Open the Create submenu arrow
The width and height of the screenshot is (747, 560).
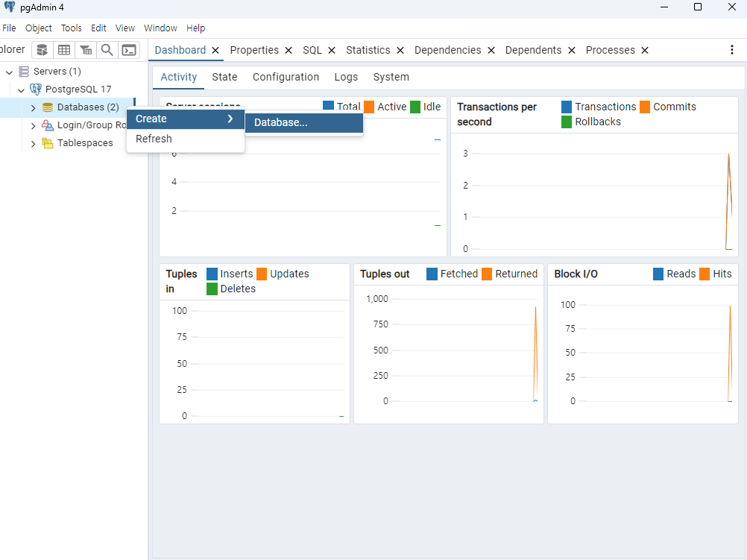coord(230,119)
